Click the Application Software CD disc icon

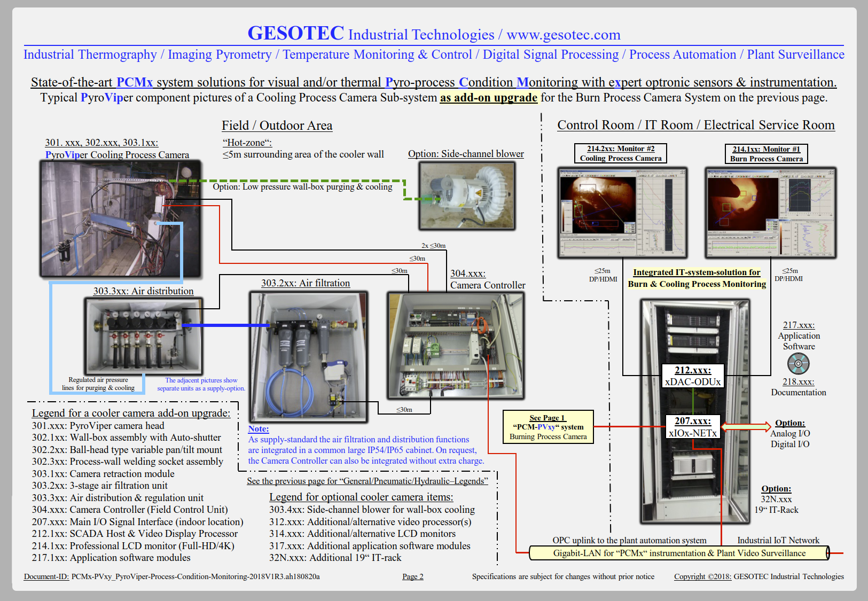[798, 364]
